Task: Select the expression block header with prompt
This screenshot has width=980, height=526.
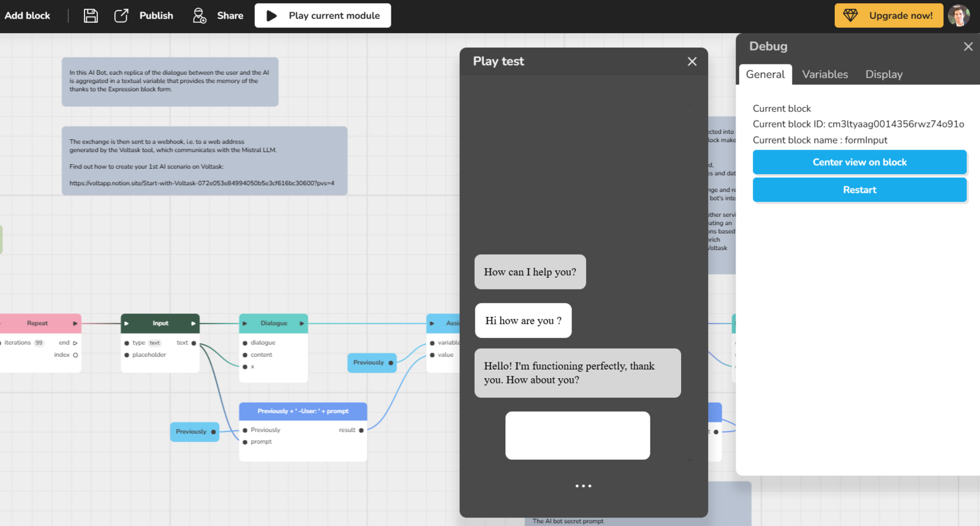Action: 303,411
